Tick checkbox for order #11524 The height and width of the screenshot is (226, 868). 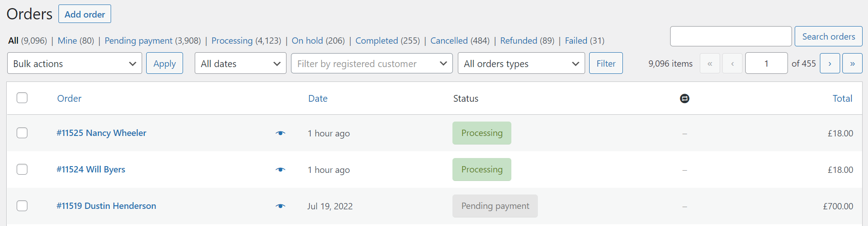point(22,169)
